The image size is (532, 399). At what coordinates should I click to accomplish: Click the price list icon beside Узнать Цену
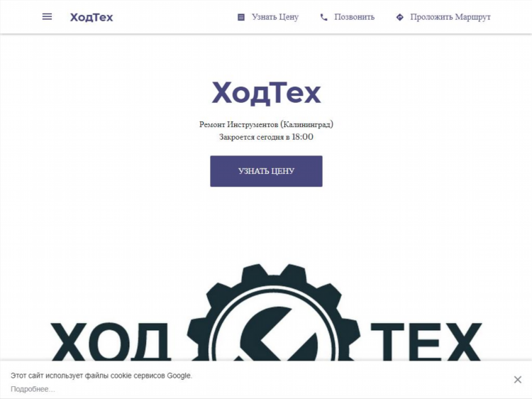point(241,17)
